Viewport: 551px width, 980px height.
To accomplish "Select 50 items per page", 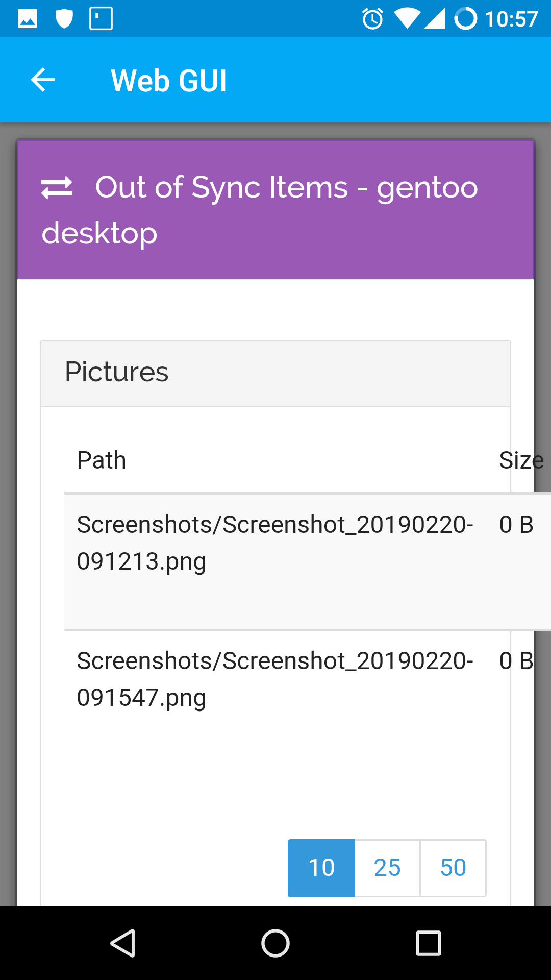I will [453, 868].
